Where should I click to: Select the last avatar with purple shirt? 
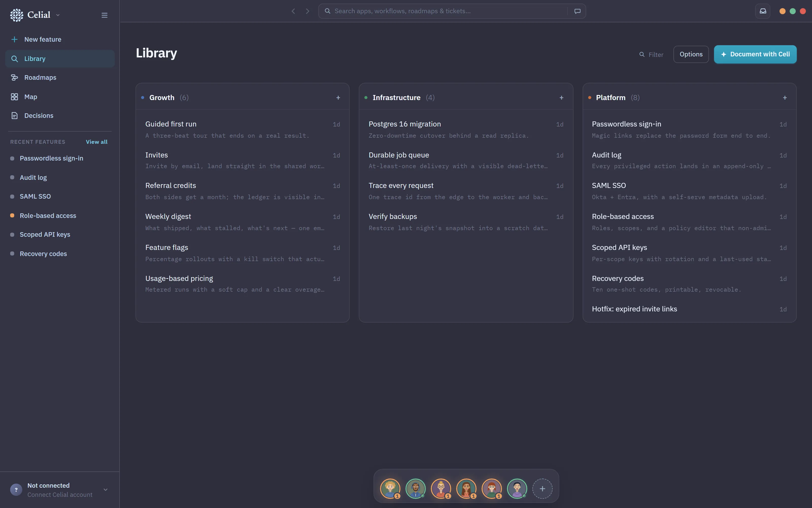[x=517, y=488]
